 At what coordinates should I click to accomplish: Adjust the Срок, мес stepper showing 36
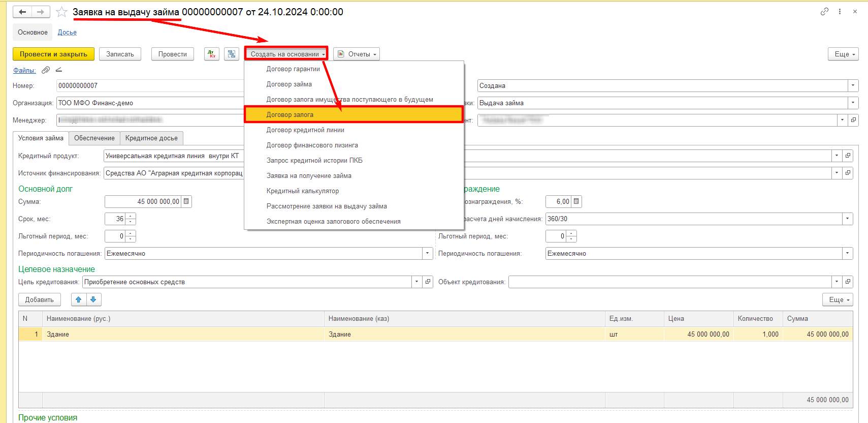(x=131, y=219)
